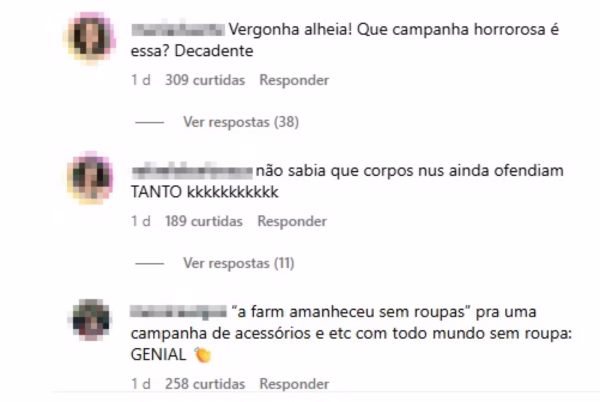Reply to the 'GENIAL' comment
Viewport: 600px width, 402px height.
[x=294, y=384]
